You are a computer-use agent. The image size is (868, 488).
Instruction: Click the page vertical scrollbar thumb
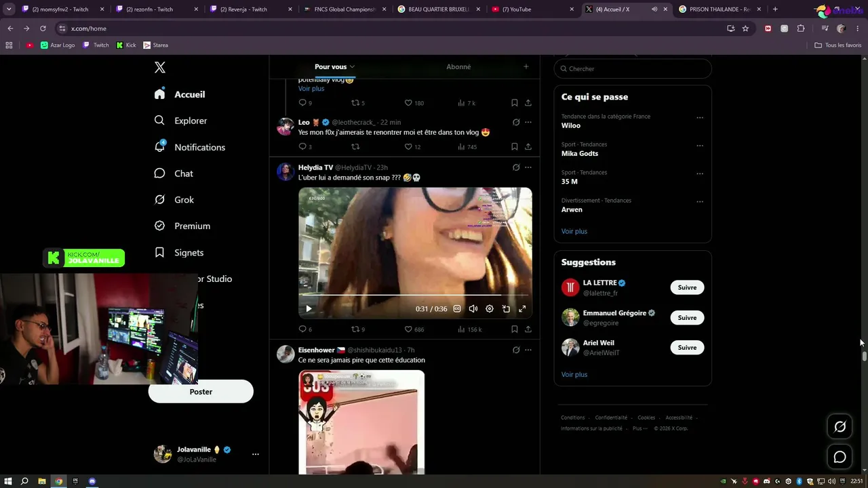[x=864, y=357]
